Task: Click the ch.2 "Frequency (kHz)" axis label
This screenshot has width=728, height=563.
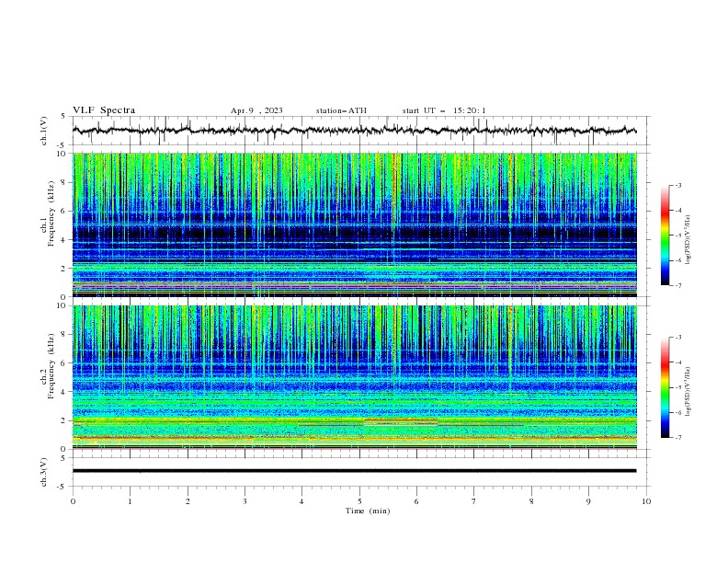Action: 51,365
